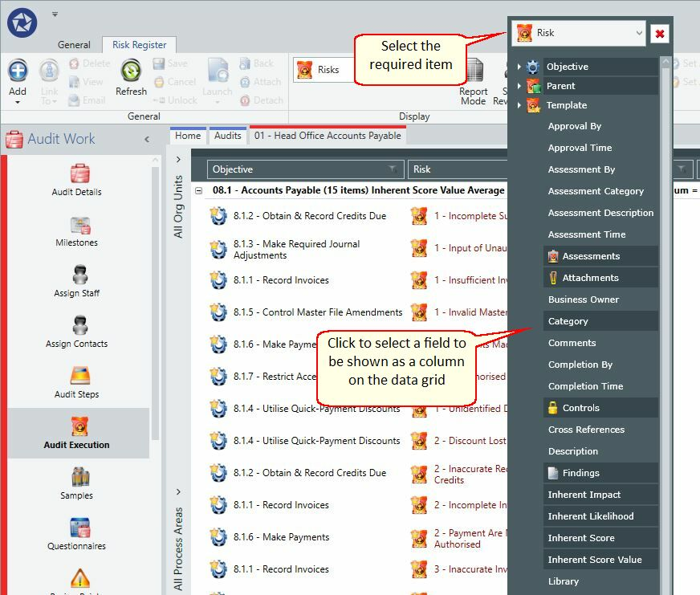The image size is (700, 595).
Task: Click the Report Mode icon
Action: pos(474,82)
